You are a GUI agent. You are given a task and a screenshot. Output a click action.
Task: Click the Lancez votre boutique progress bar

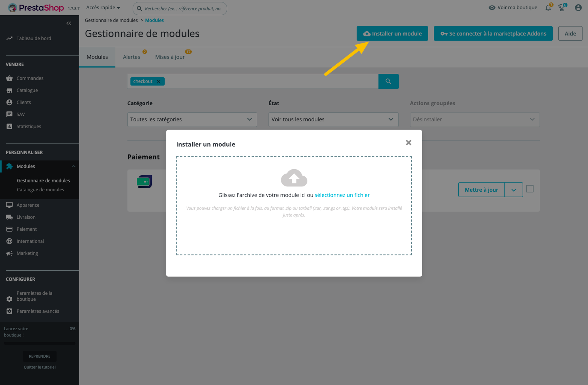click(40, 343)
